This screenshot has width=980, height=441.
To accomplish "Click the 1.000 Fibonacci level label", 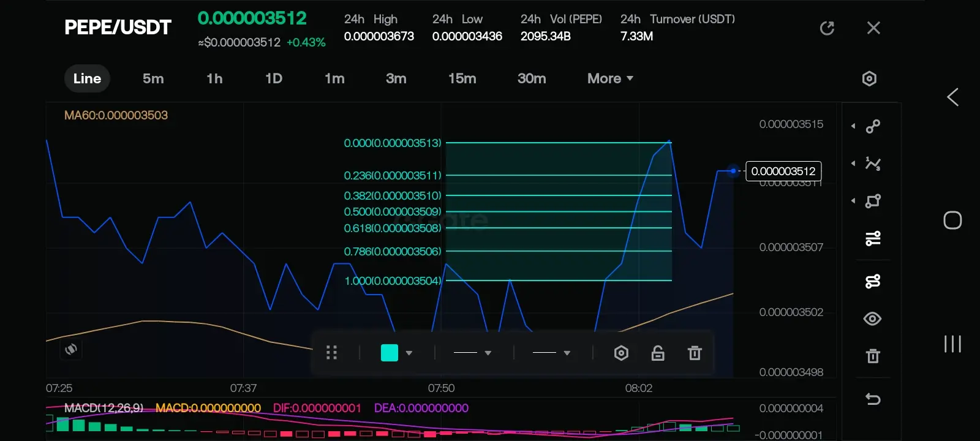I will pos(393,281).
